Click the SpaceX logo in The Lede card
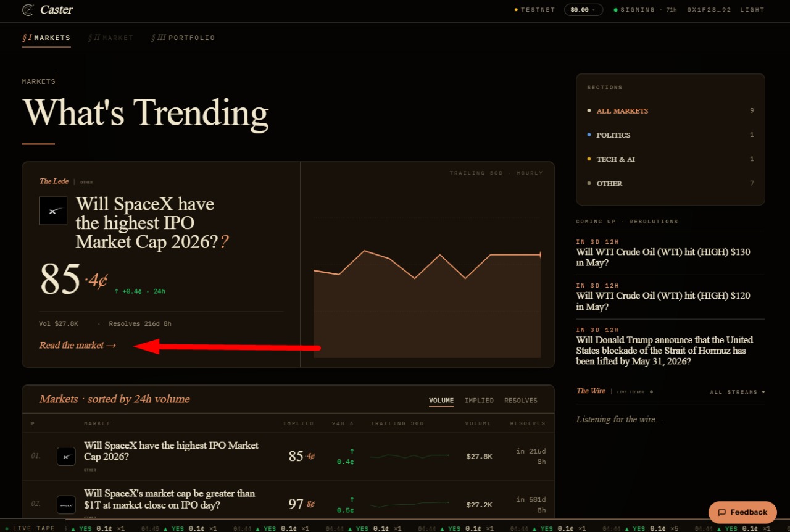Viewport: 790px width, 532px height. click(x=53, y=210)
